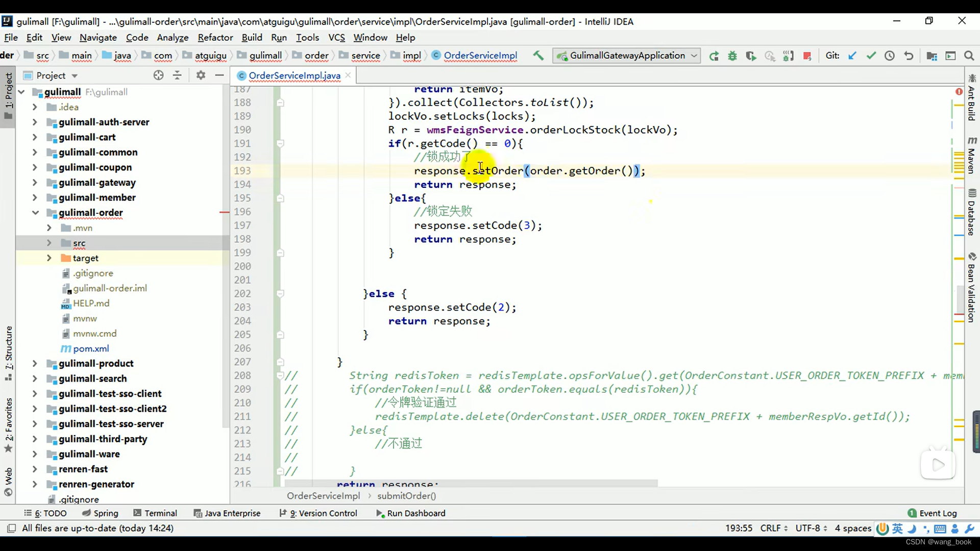The image size is (980, 551).
Task: Click the error indicator in editor corner
Action: [959, 91]
